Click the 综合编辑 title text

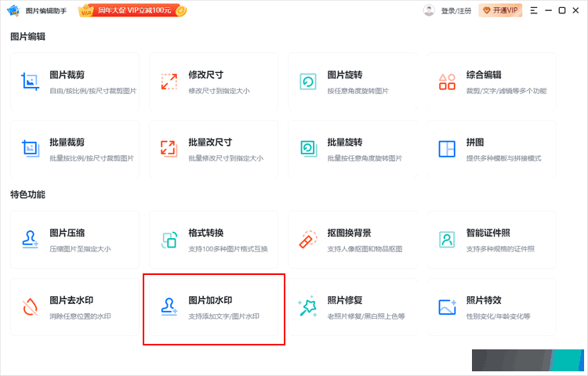click(484, 75)
